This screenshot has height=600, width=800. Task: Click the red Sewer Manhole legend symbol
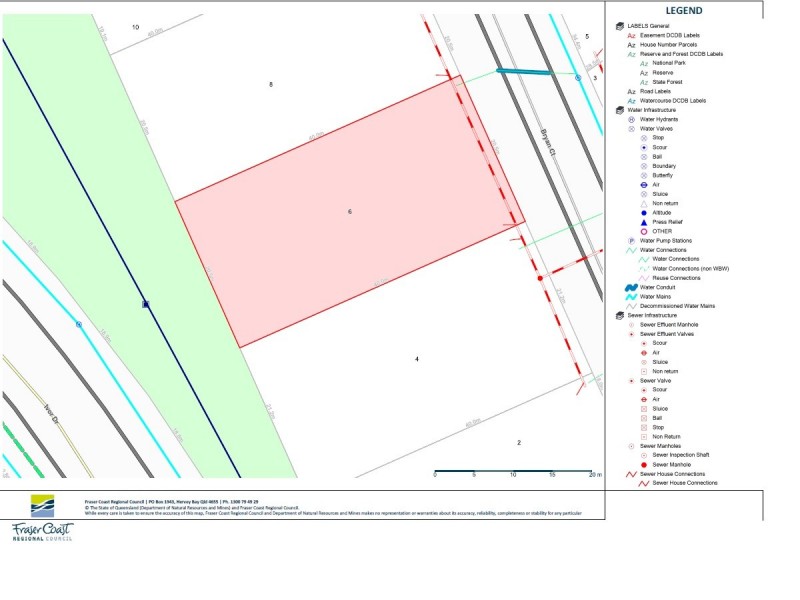pyautogui.click(x=644, y=465)
